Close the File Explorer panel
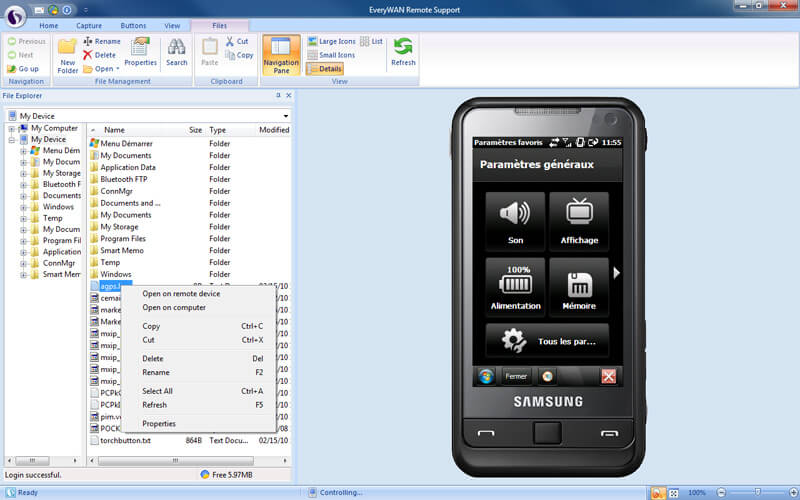The width and height of the screenshot is (800, 500). pos(289,95)
